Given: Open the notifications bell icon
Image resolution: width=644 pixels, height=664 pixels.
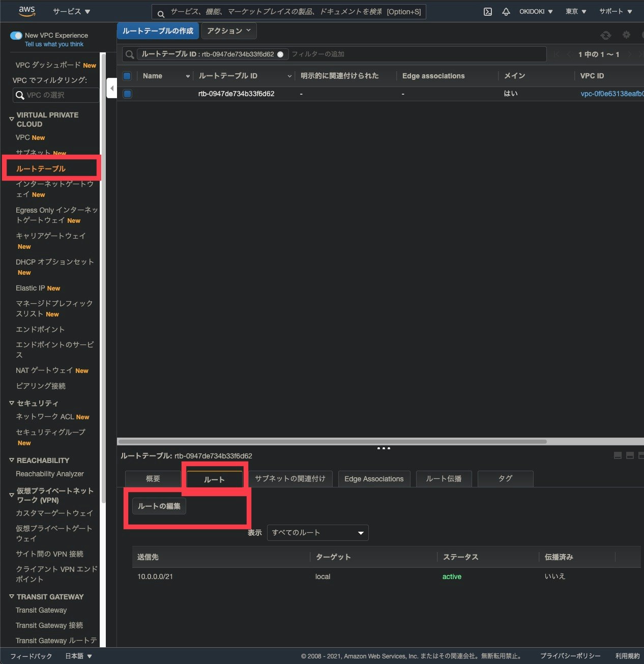Looking at the screenshot, I should click(506, 12).
